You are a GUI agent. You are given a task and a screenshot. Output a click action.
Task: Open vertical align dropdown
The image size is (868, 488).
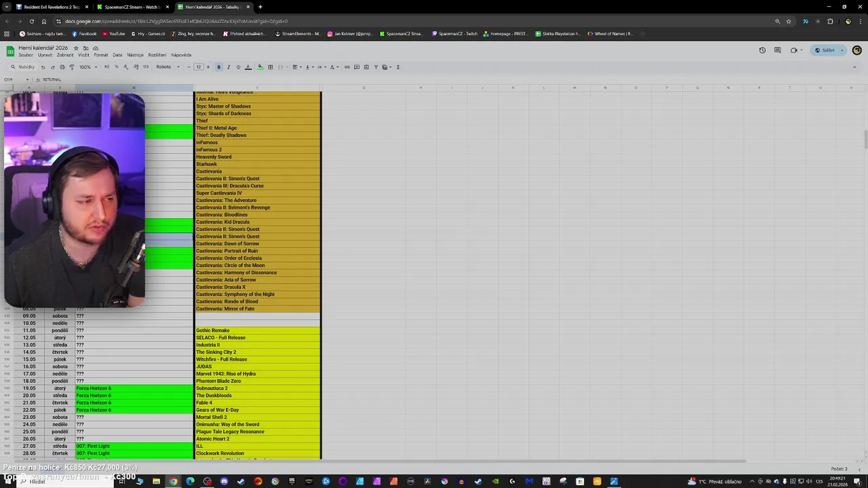[x=309, y=67]
